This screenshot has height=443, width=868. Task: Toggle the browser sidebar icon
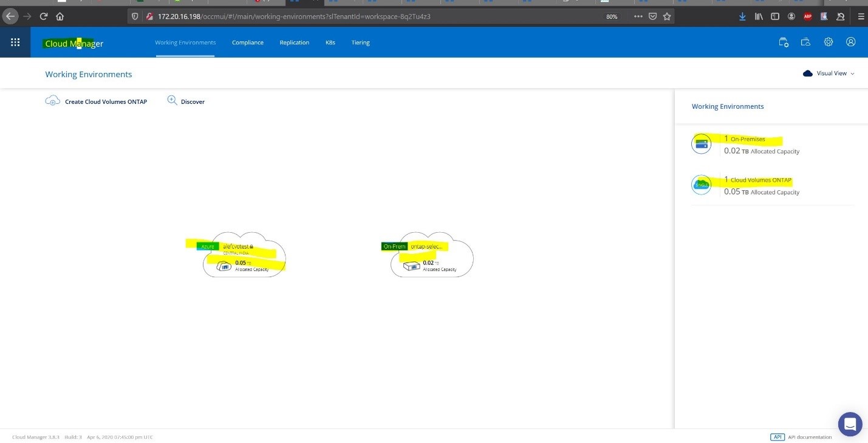(775, 16)
